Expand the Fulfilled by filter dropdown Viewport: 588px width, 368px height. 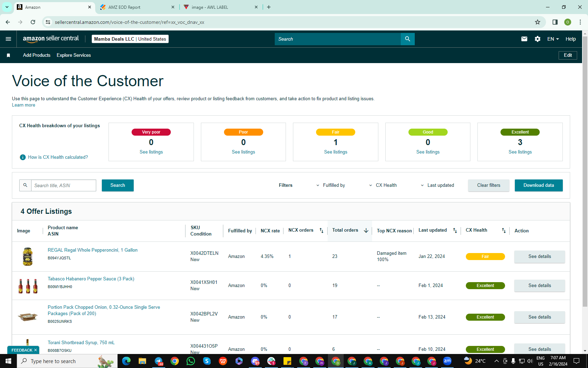click(330, 185)
